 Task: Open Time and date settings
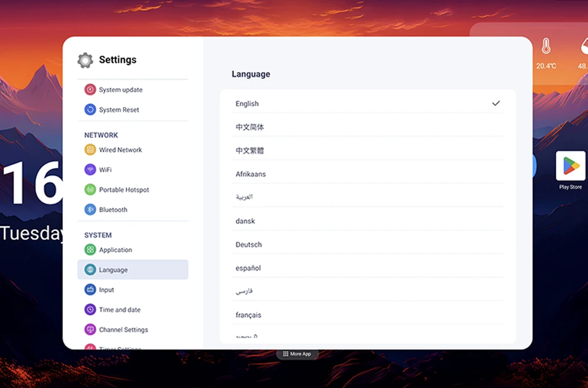[133, 310]
